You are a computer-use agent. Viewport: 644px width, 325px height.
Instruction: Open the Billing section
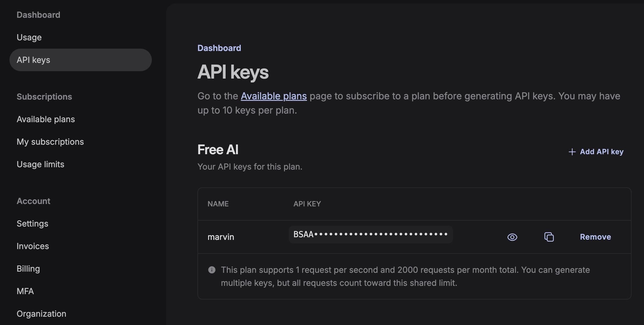28,269
